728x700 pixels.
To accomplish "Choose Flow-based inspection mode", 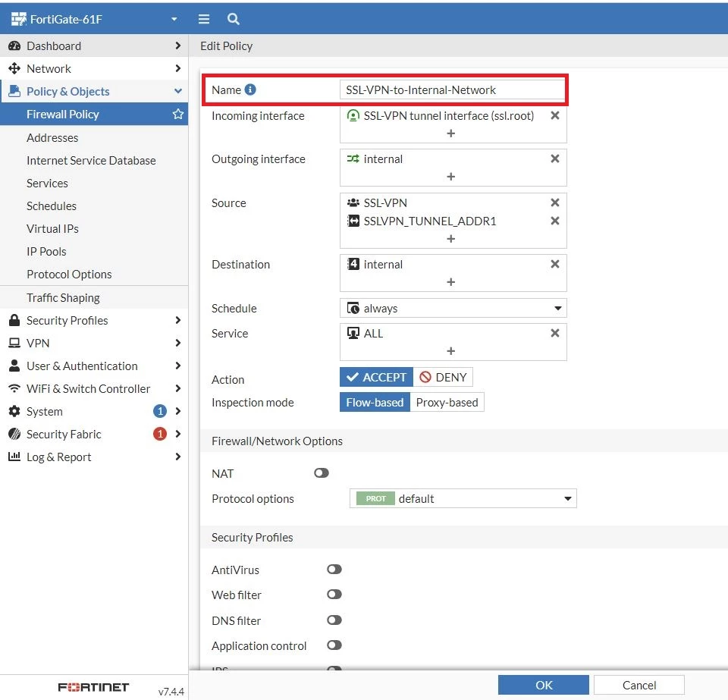I will point(375,403).
